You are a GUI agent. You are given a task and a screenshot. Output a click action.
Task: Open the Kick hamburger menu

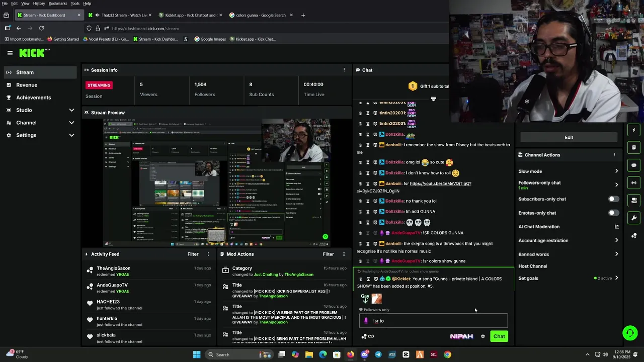pos(10,53)
